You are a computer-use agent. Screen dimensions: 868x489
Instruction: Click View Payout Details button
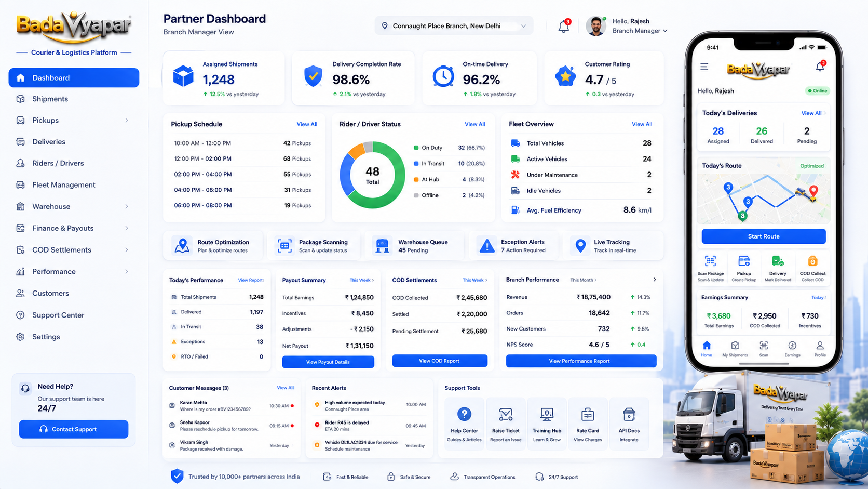328,362
